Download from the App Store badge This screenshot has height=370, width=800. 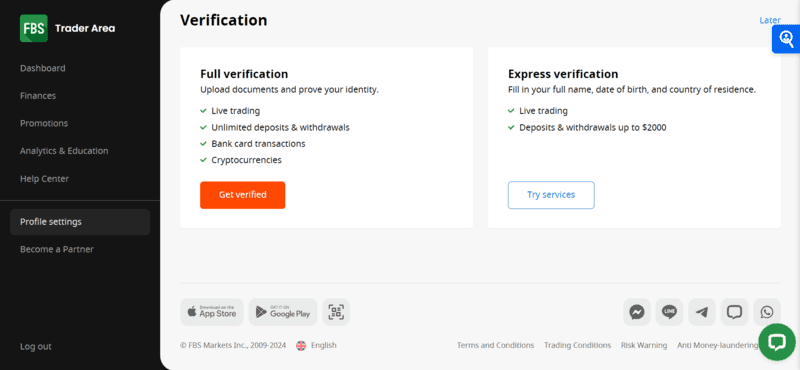click(x=212, y=312)
